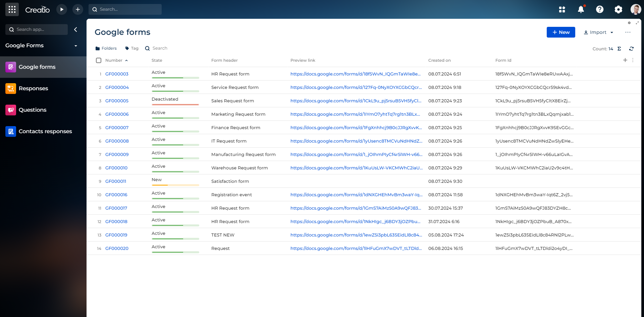Sort by the Number column header

[x=114, y=60]
